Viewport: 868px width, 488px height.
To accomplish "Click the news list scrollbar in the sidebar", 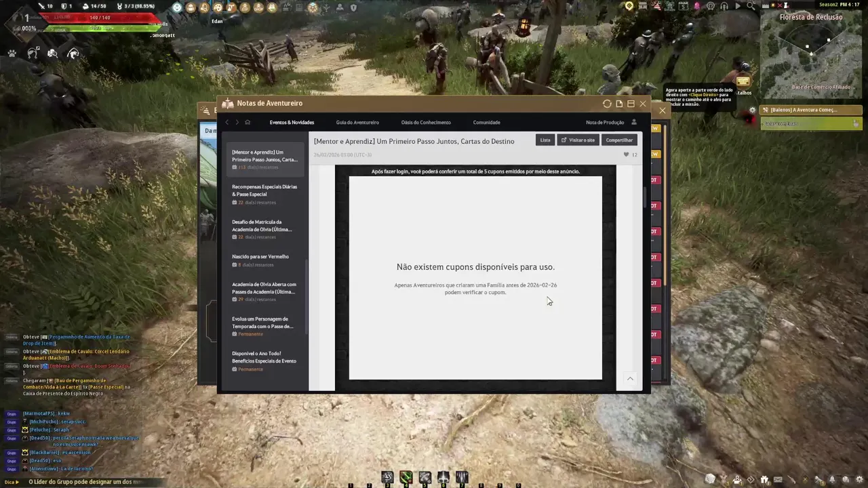I will [x=307, y=296].
